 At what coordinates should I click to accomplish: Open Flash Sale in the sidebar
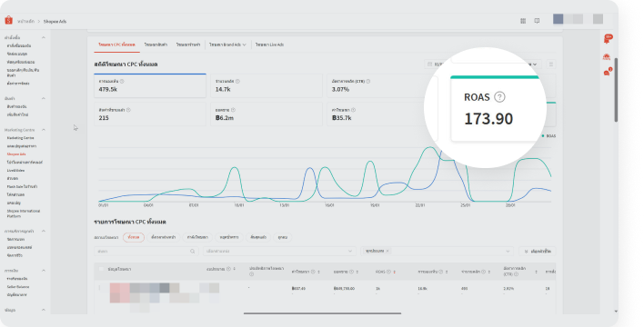click(x=22, y=187)
